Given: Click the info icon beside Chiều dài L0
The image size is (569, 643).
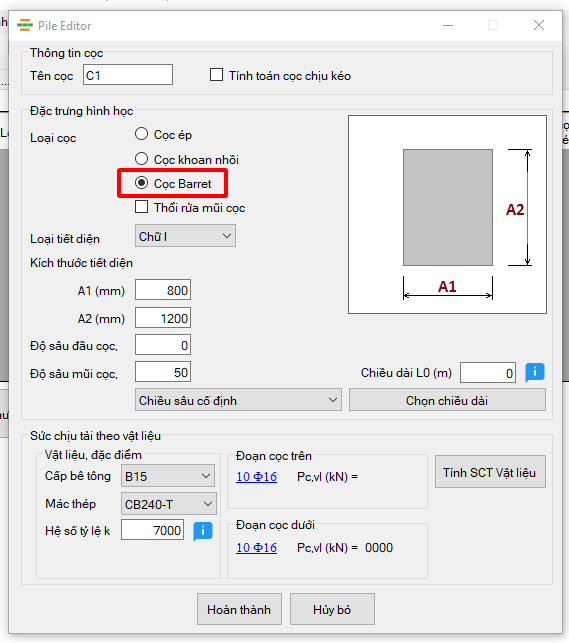Looking at the screenshot, I should [535, 372].
